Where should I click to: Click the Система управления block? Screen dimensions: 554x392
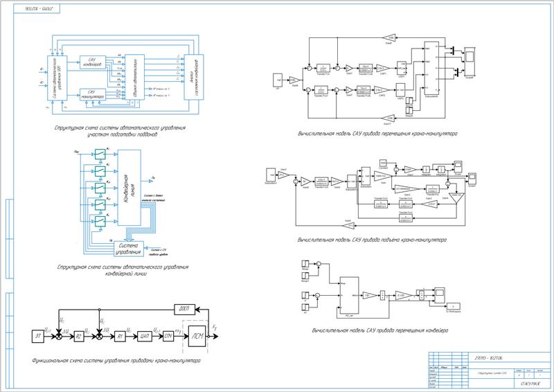pyautogui.click(x=129, y=249)
